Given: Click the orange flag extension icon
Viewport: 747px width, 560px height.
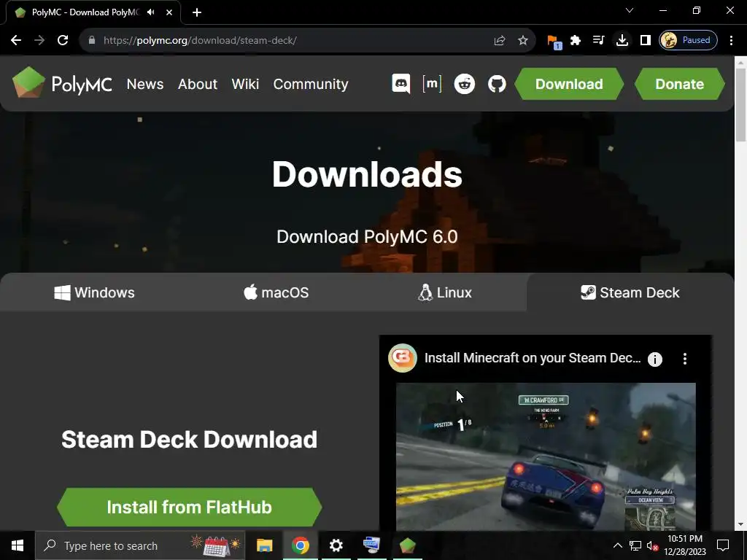Looking at the screenshot, I should [554, 41].
